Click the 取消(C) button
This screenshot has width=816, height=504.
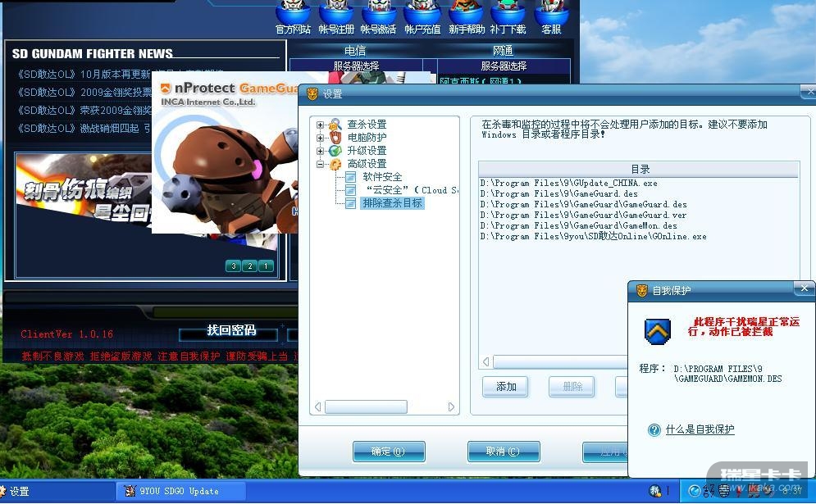(x=504, y=451)
